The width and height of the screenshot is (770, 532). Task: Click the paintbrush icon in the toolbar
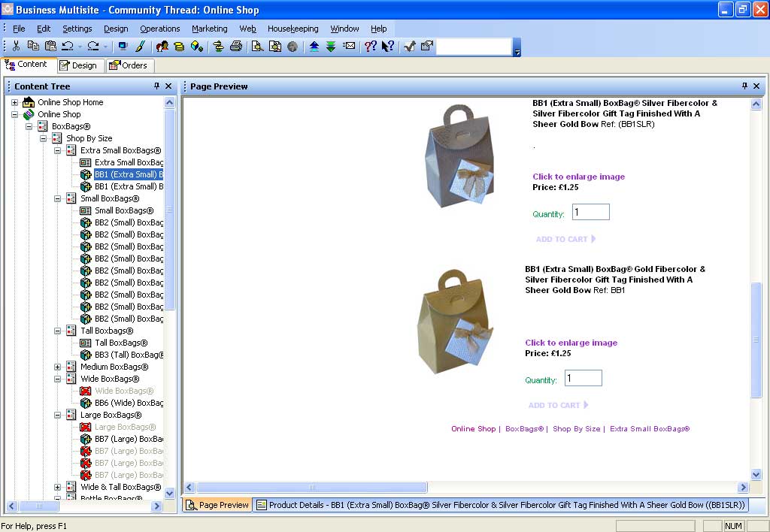[x=140, y=47]
